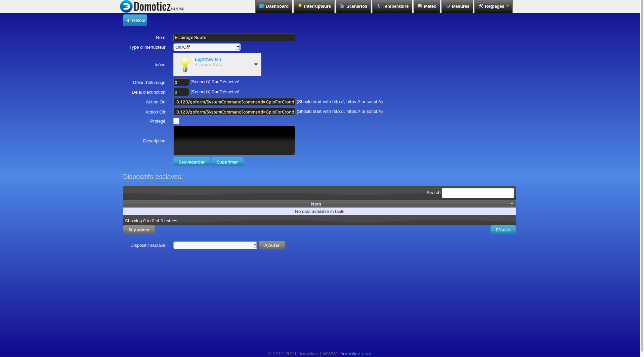Open the Type d'interrupteur On/Off dropdown
Screen dimensions: 644x357
point(207,47)
